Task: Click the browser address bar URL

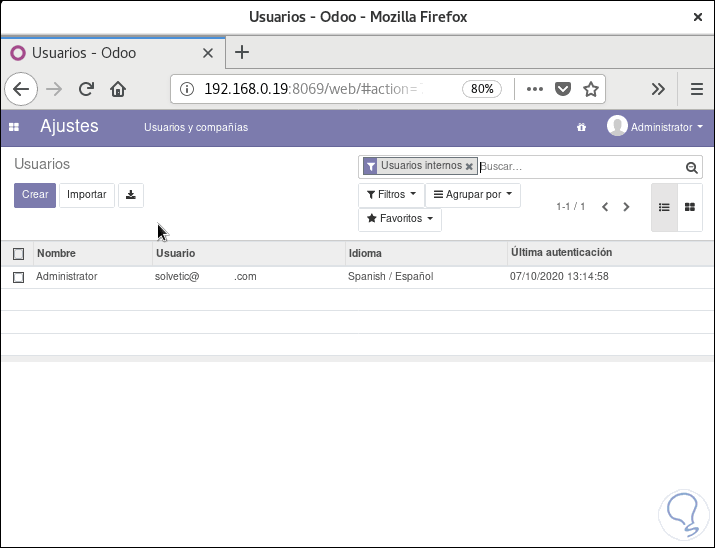Action: (x=314, y=89)
